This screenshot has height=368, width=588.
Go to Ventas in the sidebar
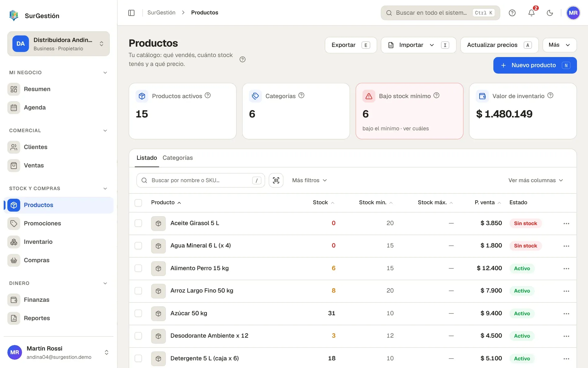[x=58, y=166]
